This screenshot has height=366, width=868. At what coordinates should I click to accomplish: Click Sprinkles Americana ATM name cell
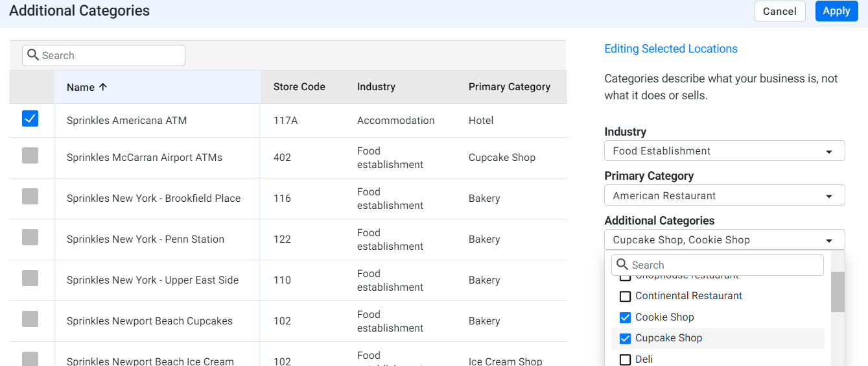coord(126,121)
